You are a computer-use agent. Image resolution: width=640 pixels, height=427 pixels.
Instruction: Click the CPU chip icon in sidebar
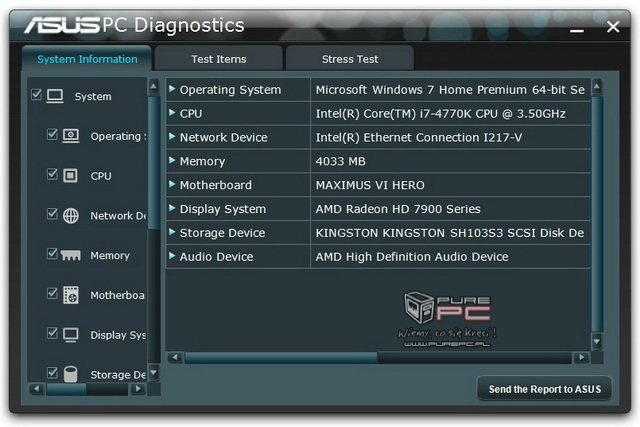pyautogui.click(x=70, y=176)
